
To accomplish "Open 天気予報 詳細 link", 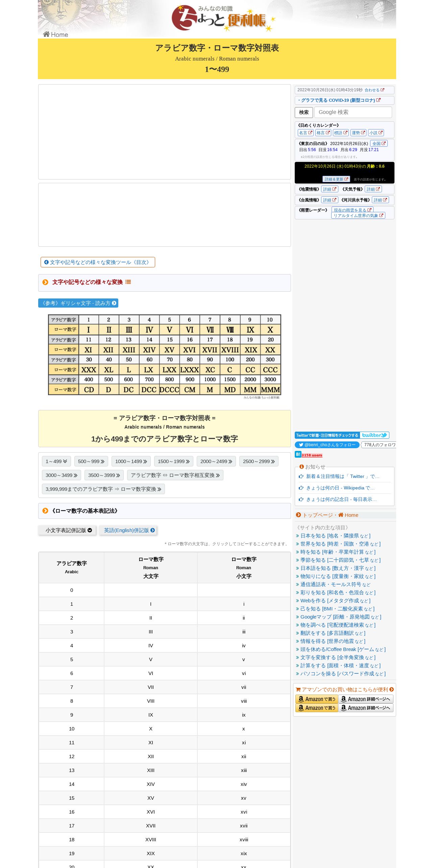I will tap(373, 189).
